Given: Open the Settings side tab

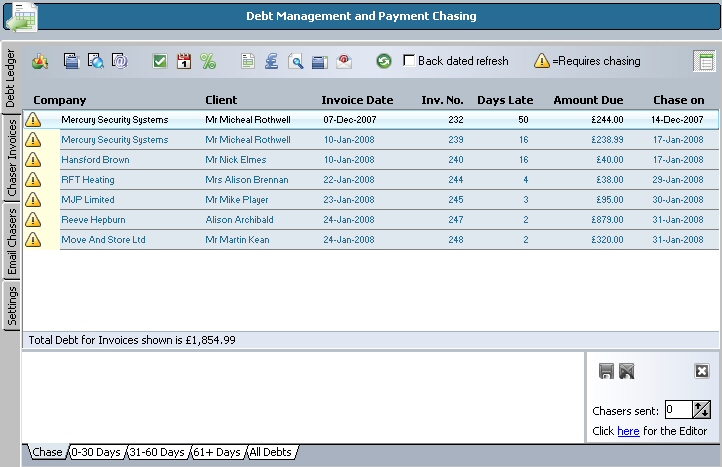Looking at the screenshot, I should point(12,306).
